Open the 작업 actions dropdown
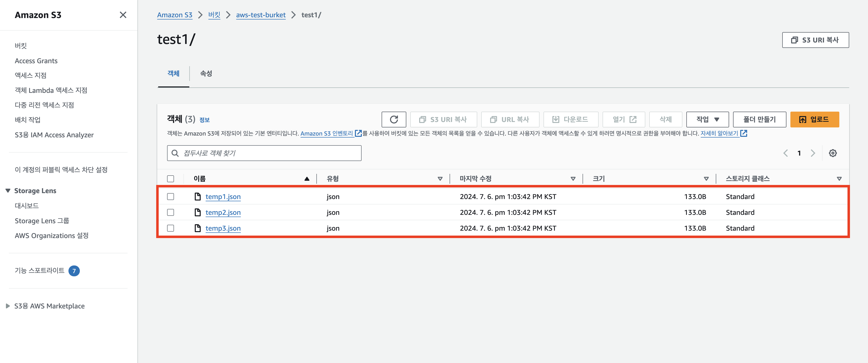The width and height of the screenshot is (868, 363). 707,120
